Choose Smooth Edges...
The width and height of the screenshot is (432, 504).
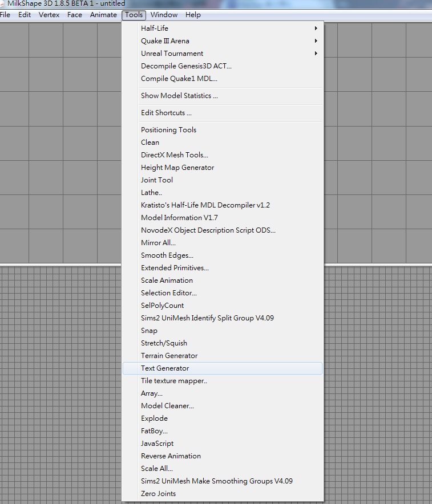tap(222, 255)
